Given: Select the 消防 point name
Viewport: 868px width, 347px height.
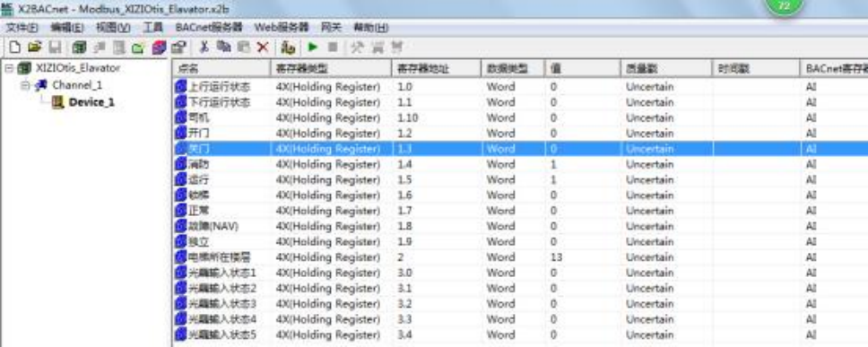Looking at the screenshot, I should (199, 164).
